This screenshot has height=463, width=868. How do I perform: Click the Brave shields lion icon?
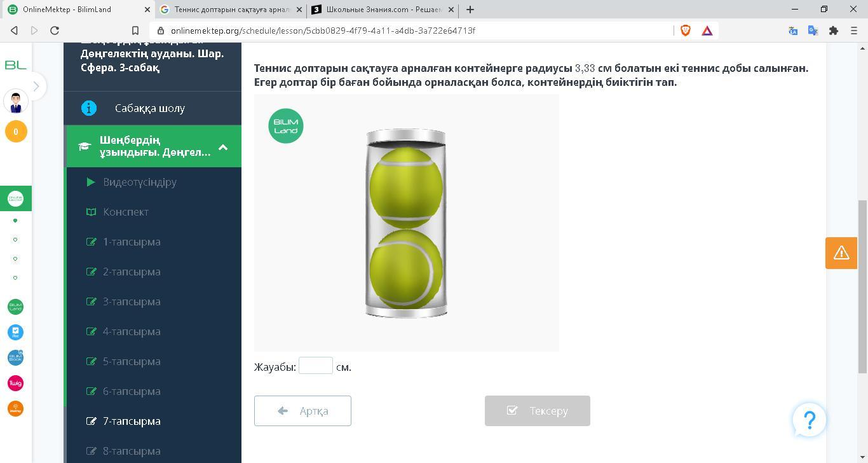click(x=685, y=31)
